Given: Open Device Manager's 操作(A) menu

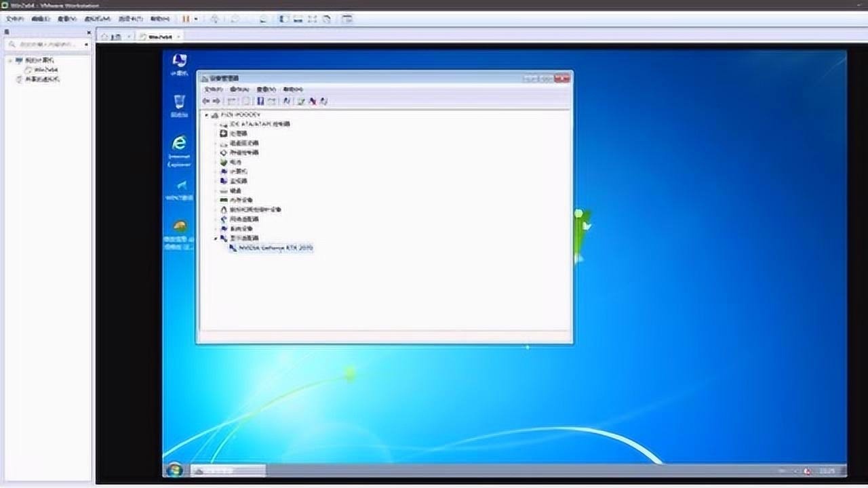Looking at the screenshot, I should 239,89.
